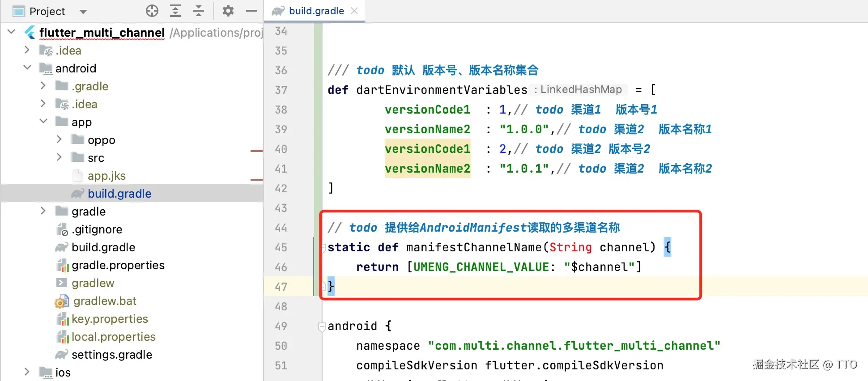Image resolution: width=868 pixels, height=381 pixels.
Task: Expand the .gradle folder
Action: point(43,85)
